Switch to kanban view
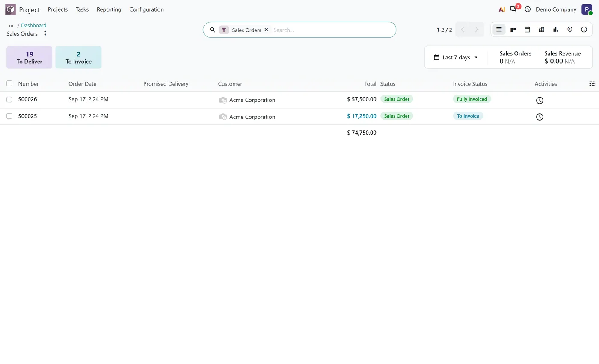599x364 pixels. [x=513, y=30]
